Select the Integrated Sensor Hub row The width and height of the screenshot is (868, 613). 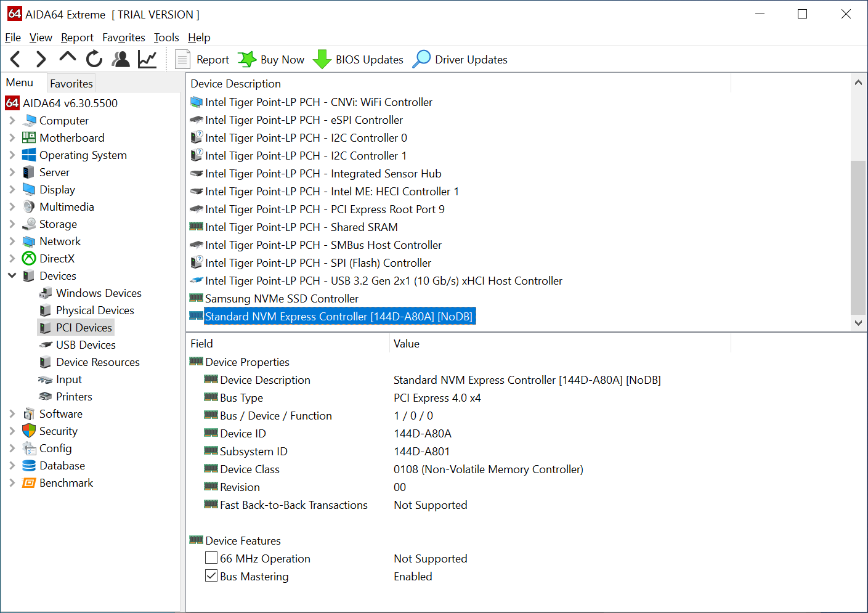pyautogui.click(x=323, y=174)
